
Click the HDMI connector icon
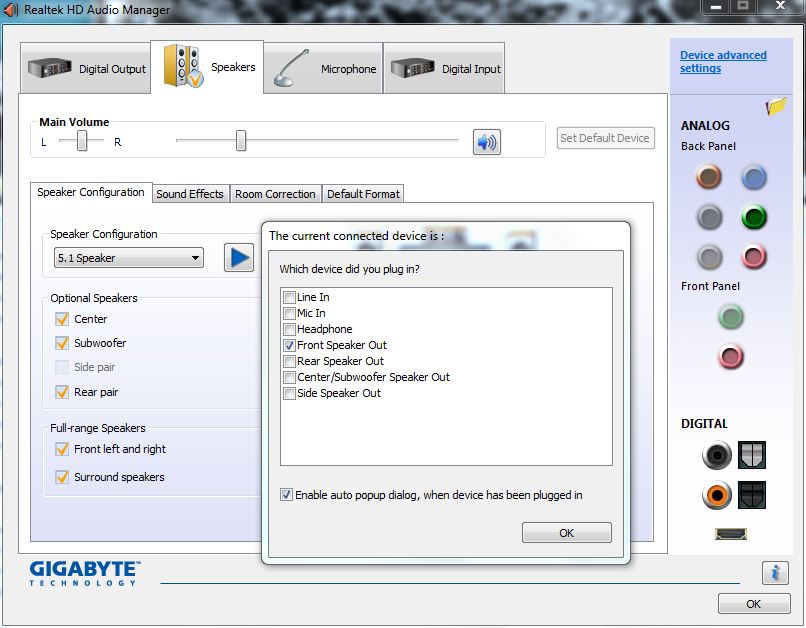tap(730, 534)
